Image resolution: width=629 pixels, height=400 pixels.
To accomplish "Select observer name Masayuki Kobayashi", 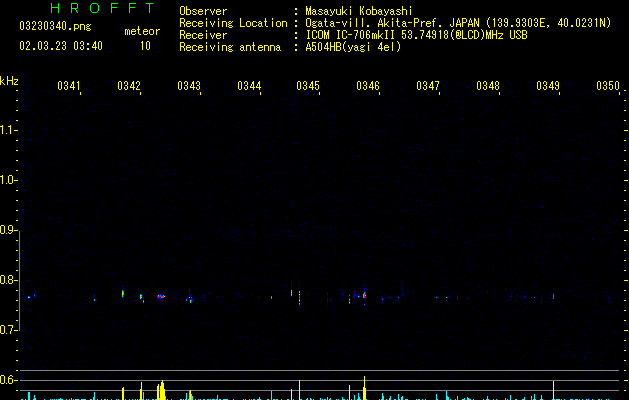I will click(359, 11).
